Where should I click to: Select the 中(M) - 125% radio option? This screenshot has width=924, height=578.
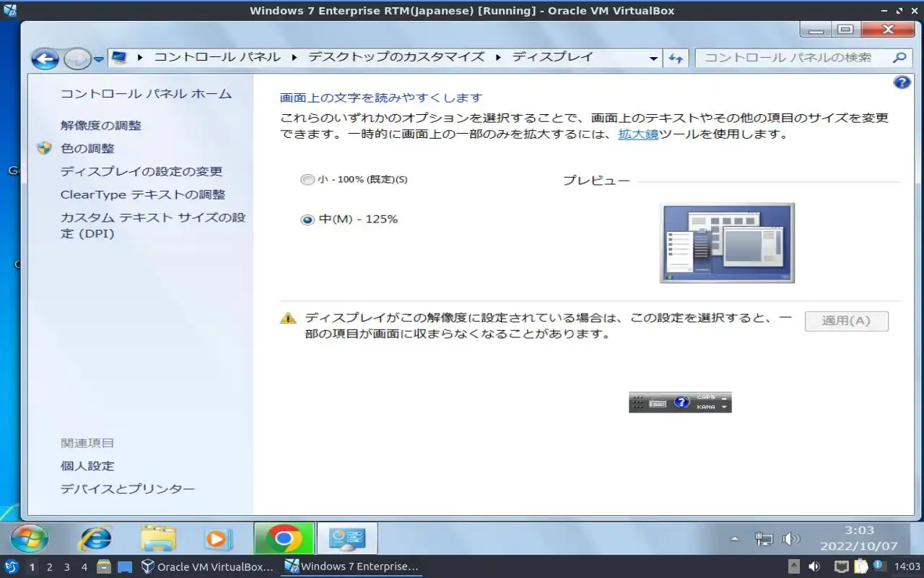308,220
